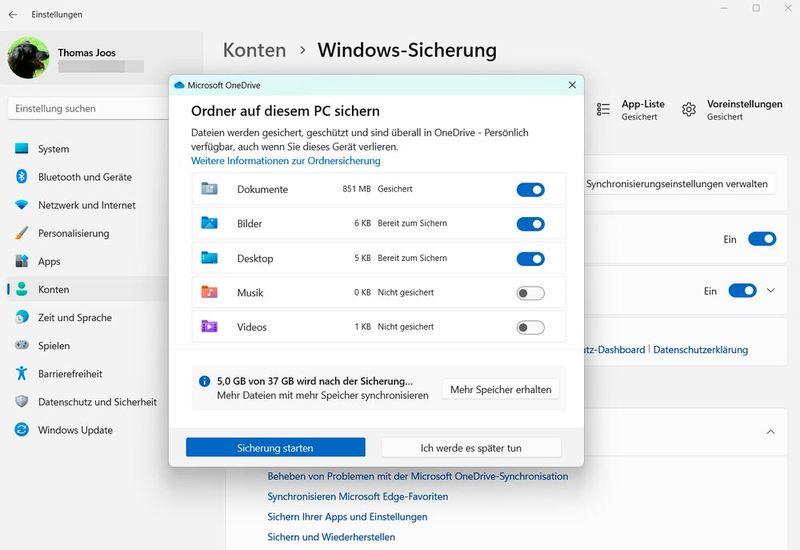Close the Microsoft OneDrive dialog

tap(572, 85)
